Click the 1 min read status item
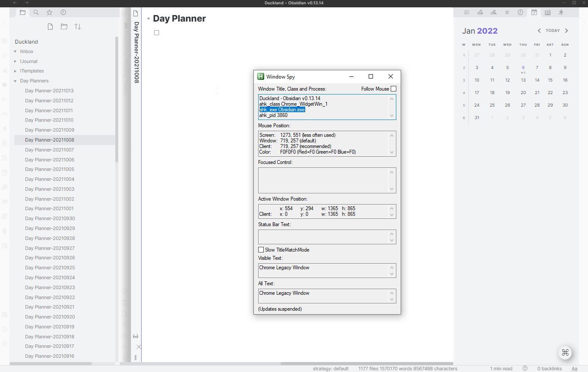 501,369
